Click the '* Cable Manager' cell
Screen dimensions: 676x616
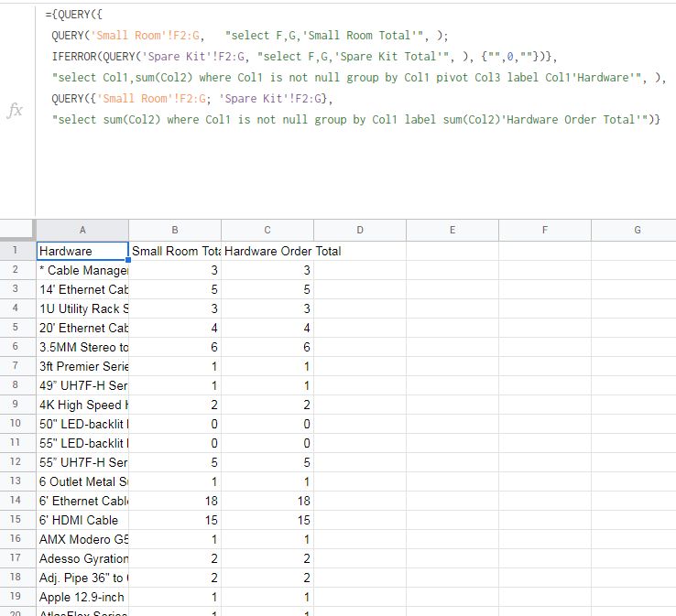82,270
